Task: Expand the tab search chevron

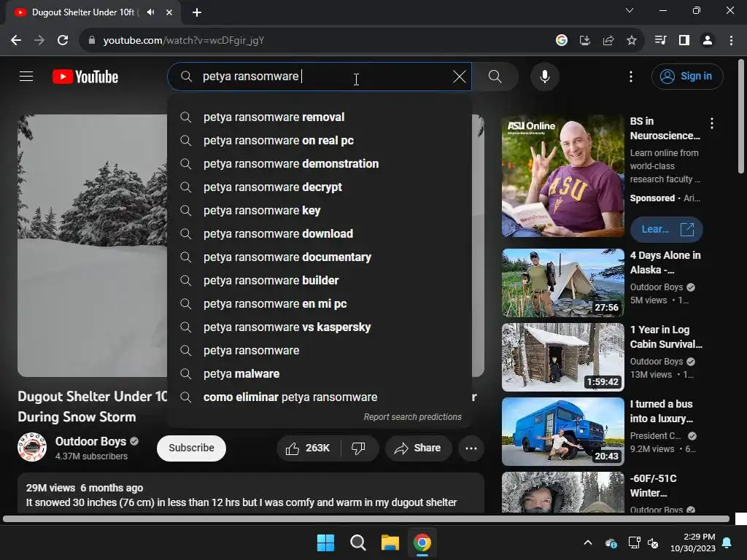Action: coord(630,10)
